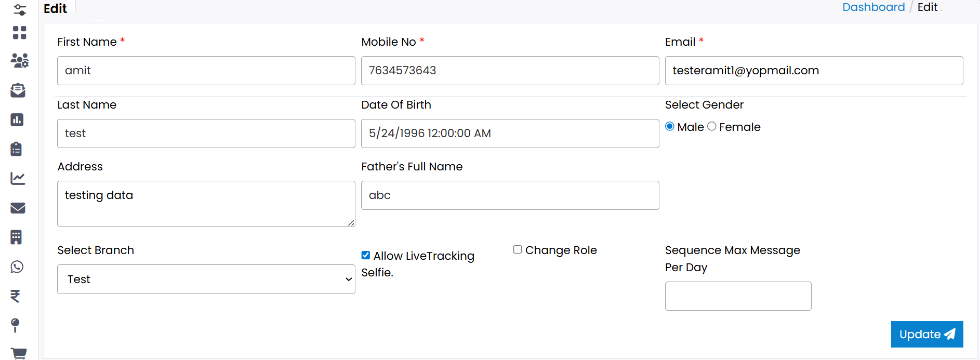Click the envelope mail sidebar icon
Image resolution: width=980 pixels, height=360 pixels.
click(18, 208)
